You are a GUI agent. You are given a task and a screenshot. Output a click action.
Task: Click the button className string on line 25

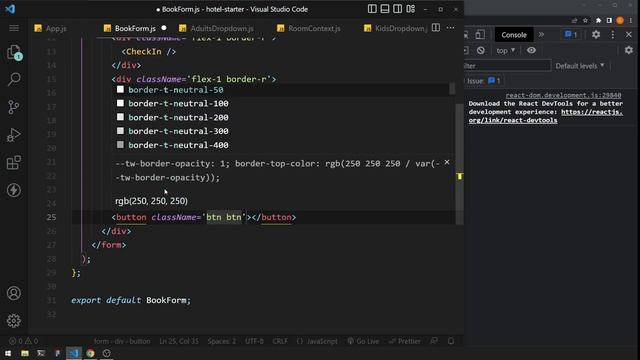pos(224,217)
